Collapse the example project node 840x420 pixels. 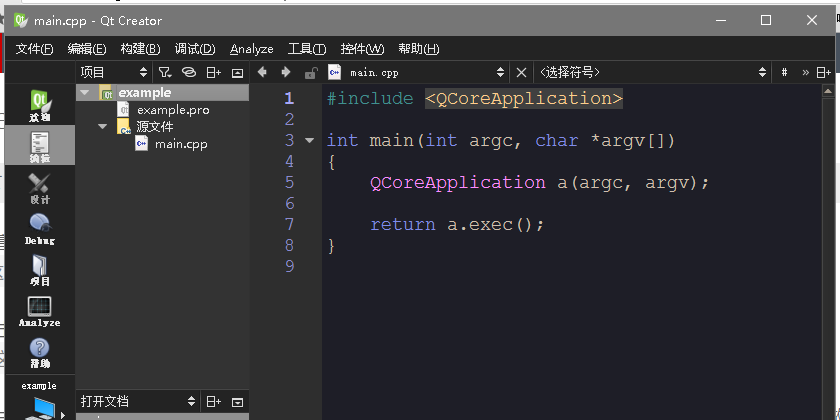point(84,93)
